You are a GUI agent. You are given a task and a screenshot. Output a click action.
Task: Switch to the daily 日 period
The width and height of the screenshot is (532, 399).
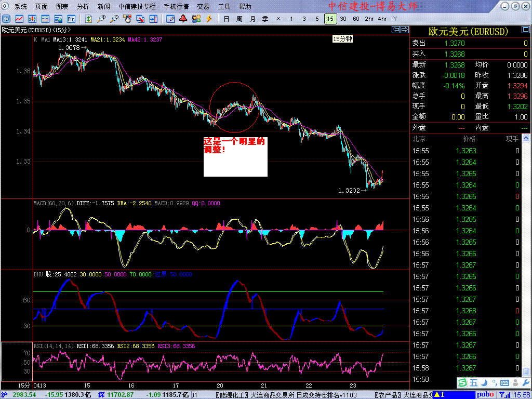coord(227,19)
